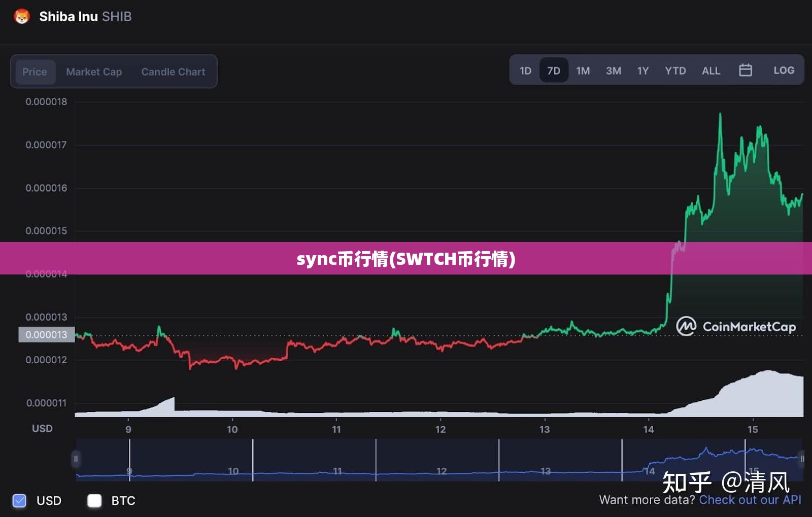
Task: Click the Shiba Inu coin logo
Action: (x=22, y=16)
